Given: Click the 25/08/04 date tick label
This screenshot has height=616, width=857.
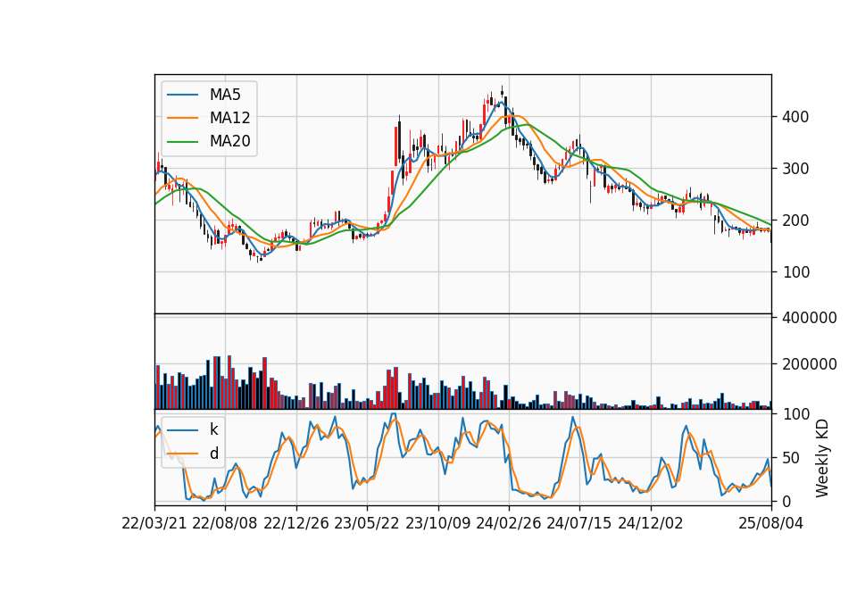Looking at the screenshot, I should (771, 523).
